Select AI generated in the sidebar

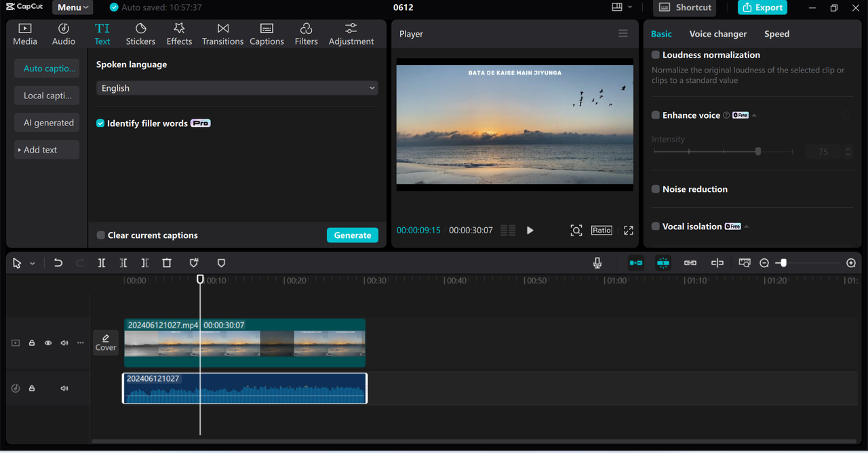pyautogui.click(x=47, y=123)
